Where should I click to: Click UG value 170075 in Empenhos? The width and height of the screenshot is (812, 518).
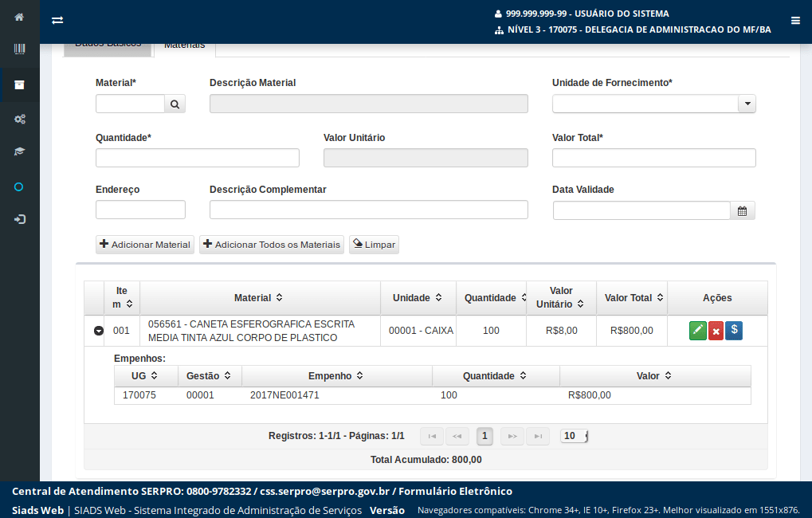coord(139,395)
